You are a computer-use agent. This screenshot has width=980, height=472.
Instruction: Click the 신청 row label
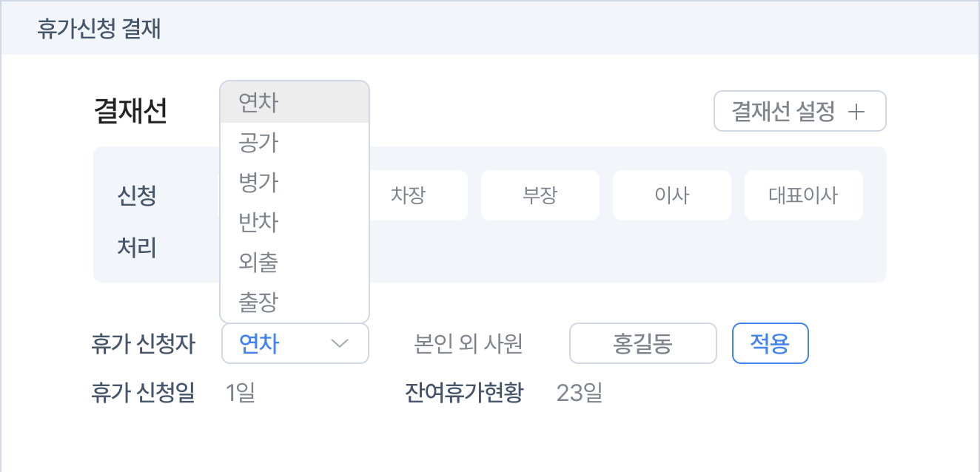coord(137,196)
